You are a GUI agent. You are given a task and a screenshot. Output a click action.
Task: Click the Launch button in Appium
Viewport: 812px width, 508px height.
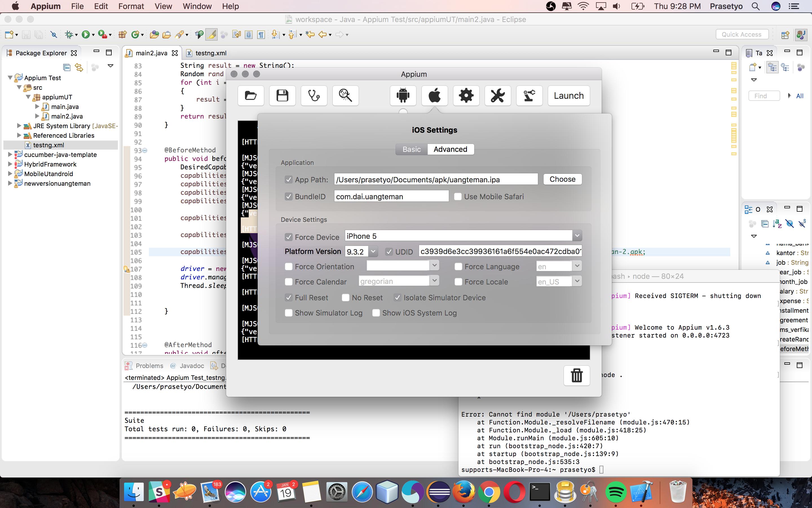pyautogui.click(x=569, y=96)
